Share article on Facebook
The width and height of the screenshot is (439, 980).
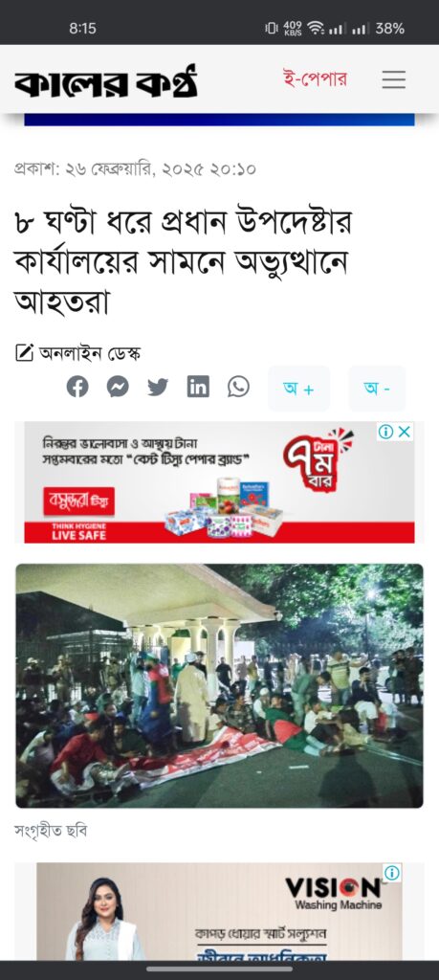tap(77, 387)
